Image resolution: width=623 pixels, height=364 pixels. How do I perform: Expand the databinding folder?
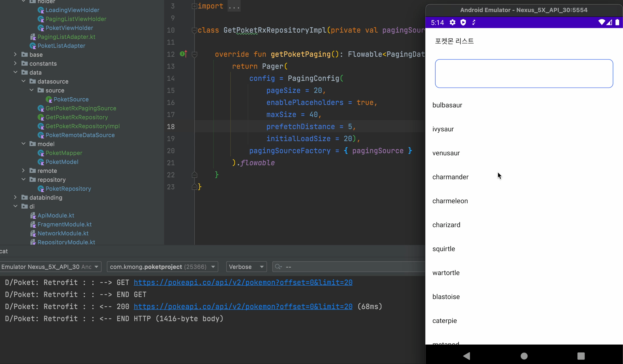(15, 197)
